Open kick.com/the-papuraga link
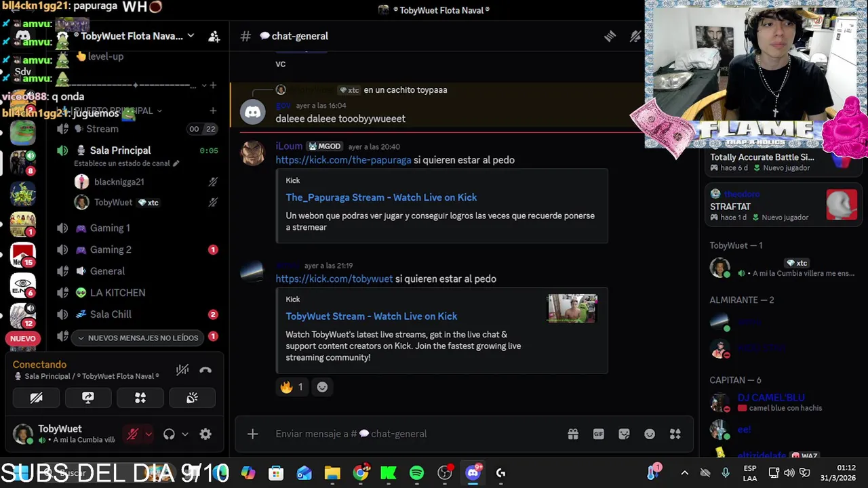The width and height of the screenshot is (868, 488). 343,160
